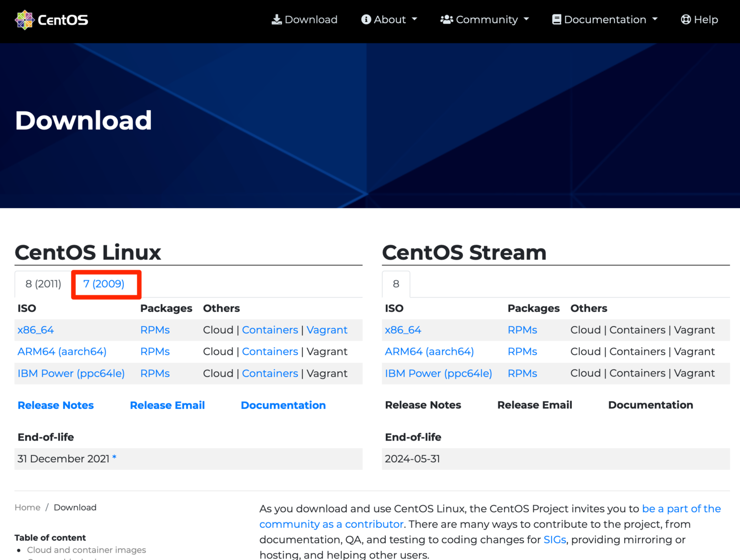Open IBM Power (ppc64le) ISO under CentOS Linux
740x560 pixels.
point(71,374)
